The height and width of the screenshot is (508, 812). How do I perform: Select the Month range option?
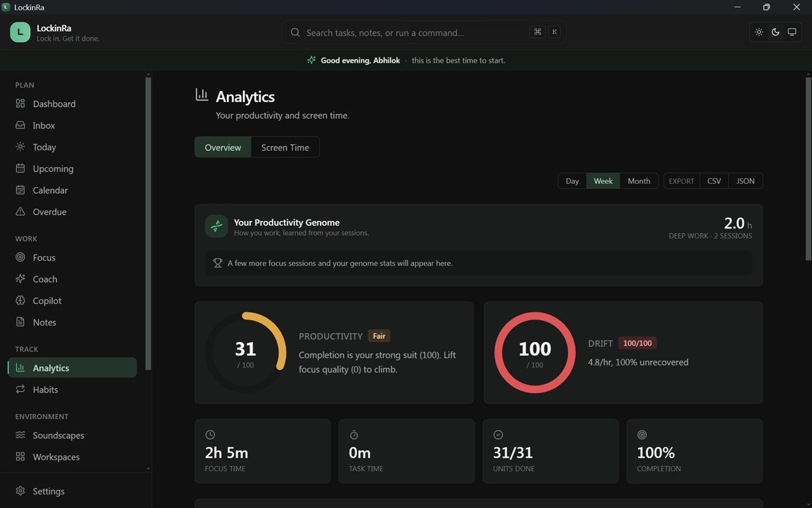[x=639, y=181]
